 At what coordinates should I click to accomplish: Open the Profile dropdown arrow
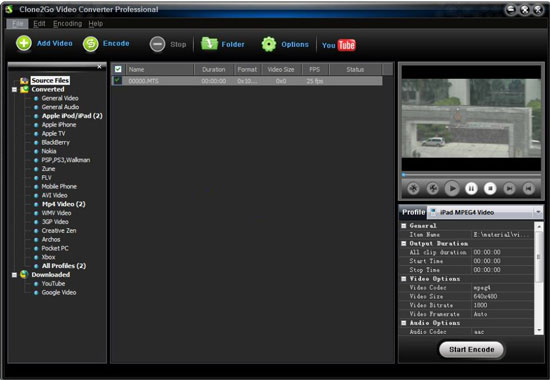coord(537,212)
